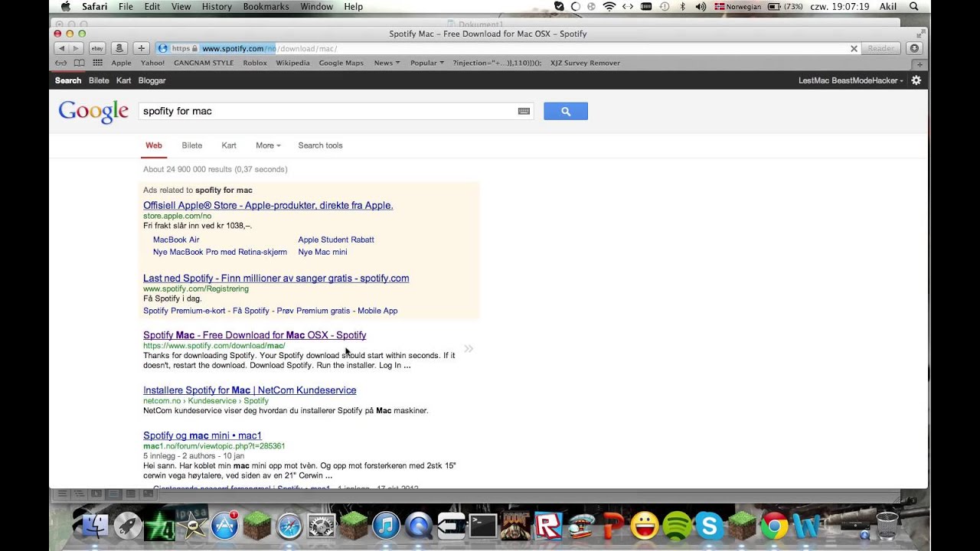This screenshot has width=980, height=551.
Task: Launch iTunes from the dock
Action: 387,526
